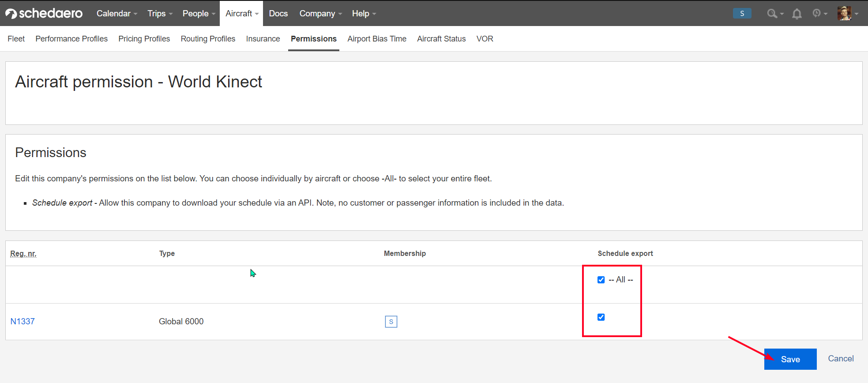The width and height of the screenshot is (868, 383).
Task: Sort by the Reg. nr. column header
Action: pos(23,254)
